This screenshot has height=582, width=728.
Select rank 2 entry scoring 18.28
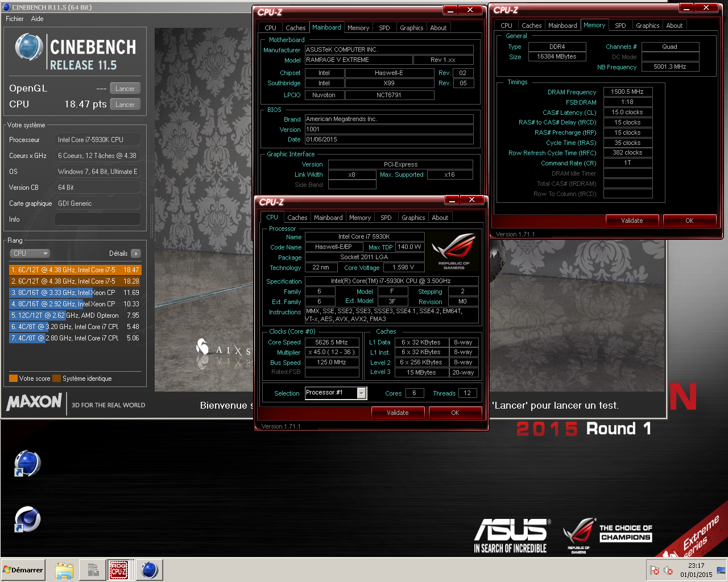pos(75,281)
